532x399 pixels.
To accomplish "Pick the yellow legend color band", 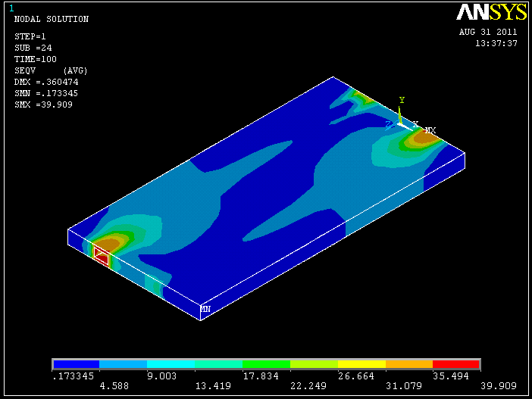I will (361, 364).
